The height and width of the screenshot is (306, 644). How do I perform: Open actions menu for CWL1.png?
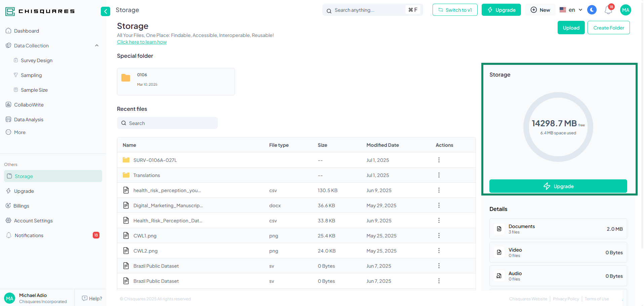click(x=439, y=235)
